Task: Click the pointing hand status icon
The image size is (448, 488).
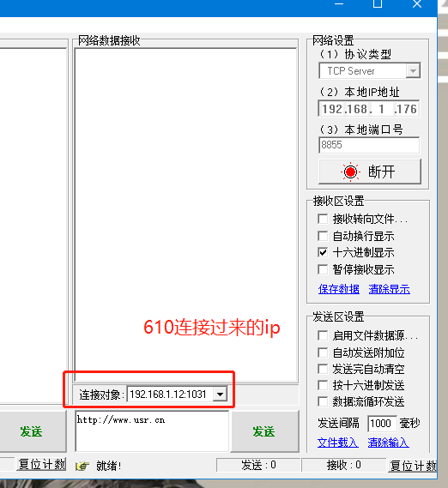Action: (x=82, y=466)
